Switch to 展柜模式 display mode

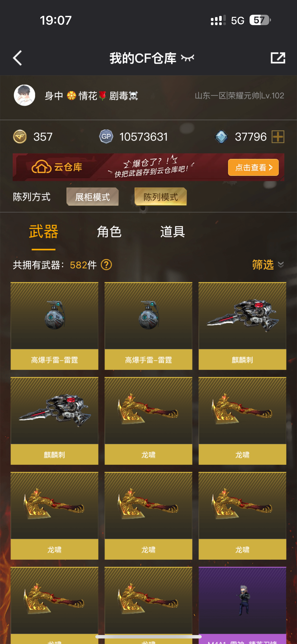pyautogui.click(x=93, y=197)
